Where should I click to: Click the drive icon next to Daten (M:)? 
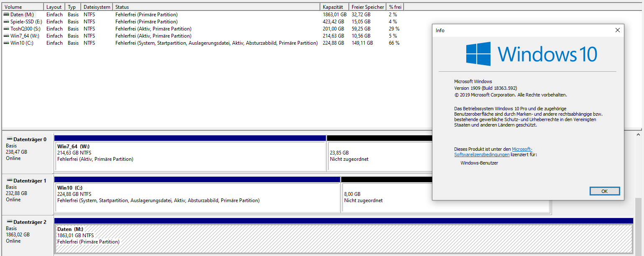click(6, 15)
